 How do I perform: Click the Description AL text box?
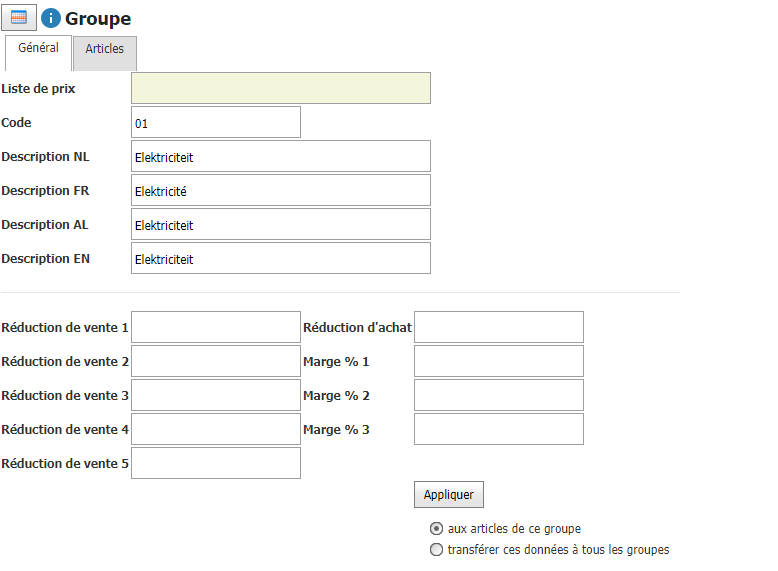(x=281, y=224)
